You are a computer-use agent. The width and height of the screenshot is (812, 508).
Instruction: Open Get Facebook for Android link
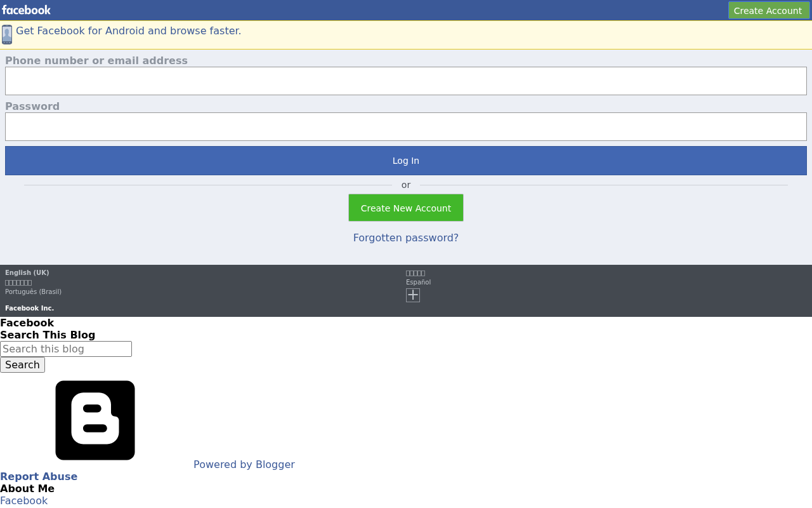[x=129, y=30]
